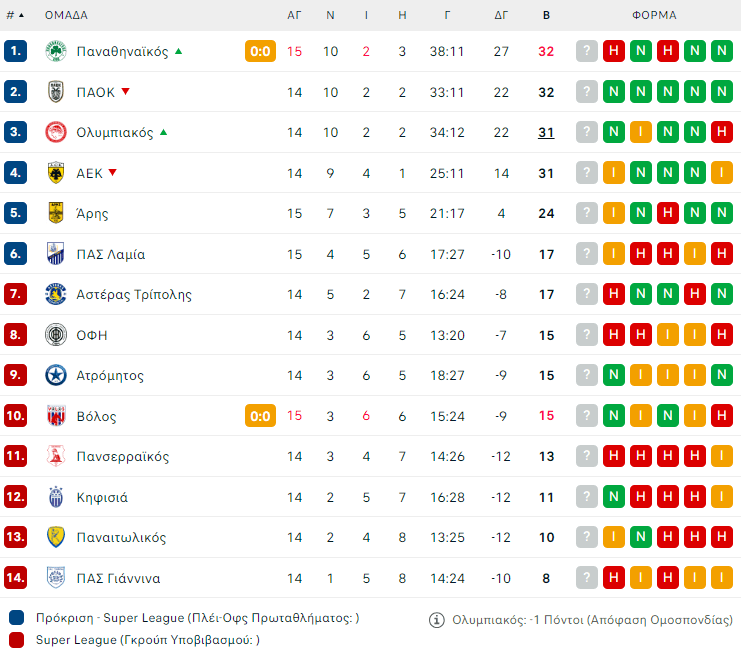
Task: Click the Παναθηναϊκός club crest icon
Action: tap(56, 51)
